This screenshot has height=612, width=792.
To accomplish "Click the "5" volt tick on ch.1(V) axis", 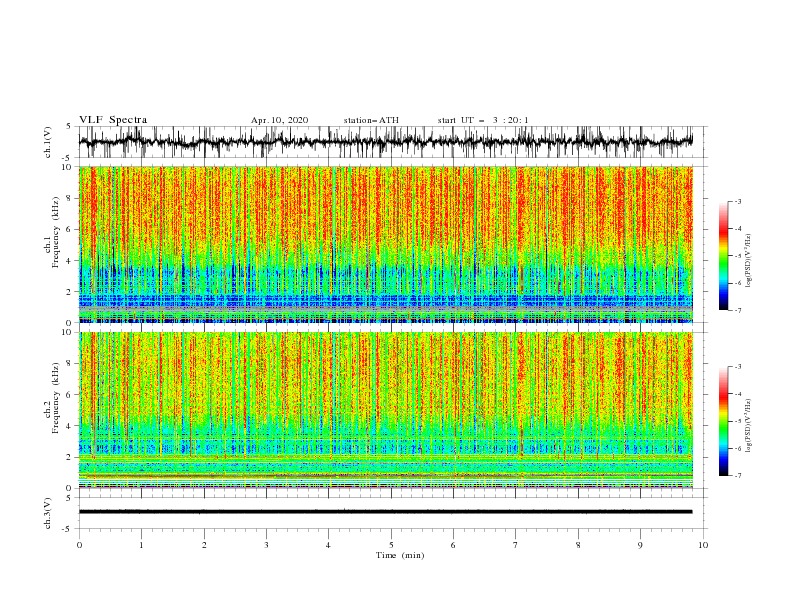I will (70, 127).
